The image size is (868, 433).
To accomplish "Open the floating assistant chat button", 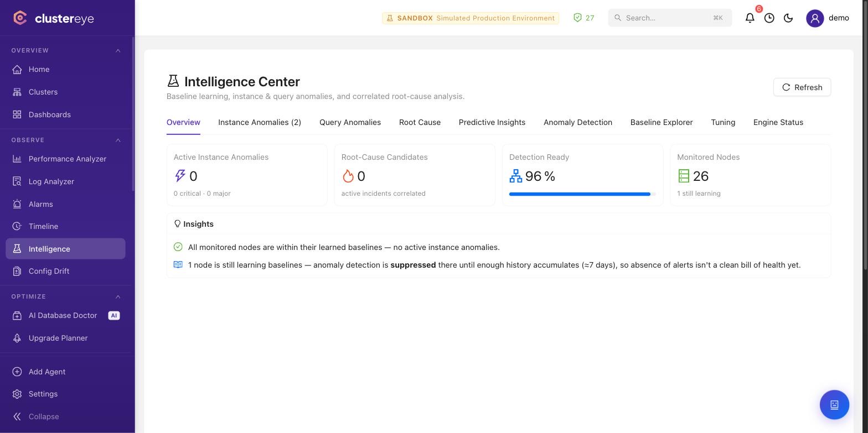I will pyautogui.click(x=834, y=405).
